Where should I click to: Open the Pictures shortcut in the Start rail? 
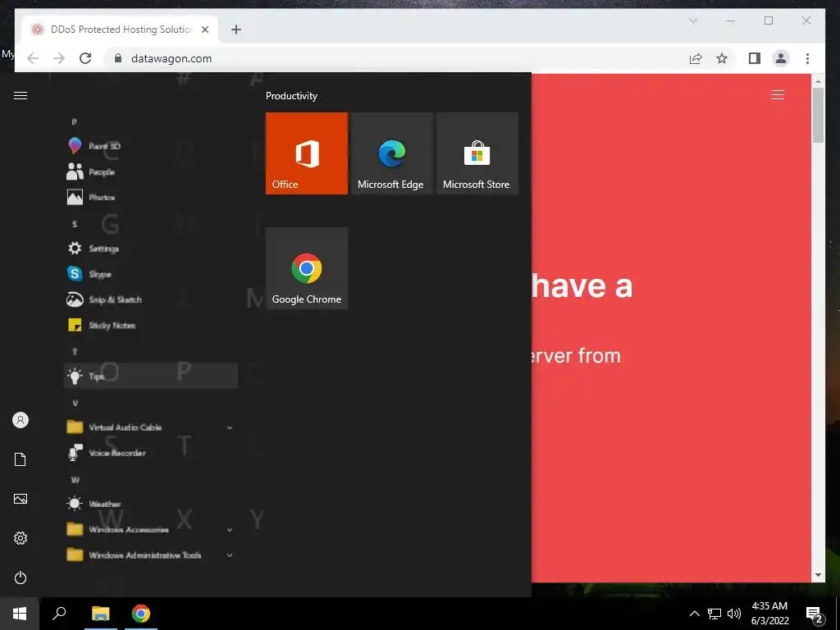(21, 499)
